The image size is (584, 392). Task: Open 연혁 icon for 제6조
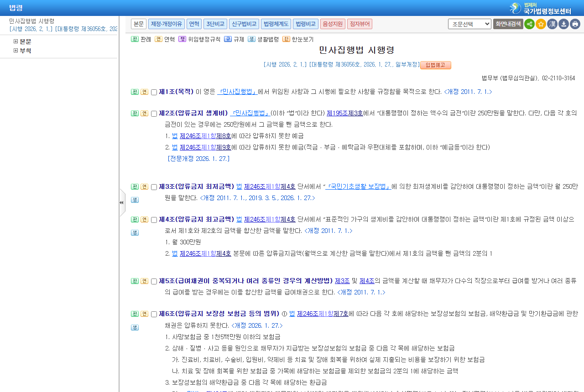(144, 314)
